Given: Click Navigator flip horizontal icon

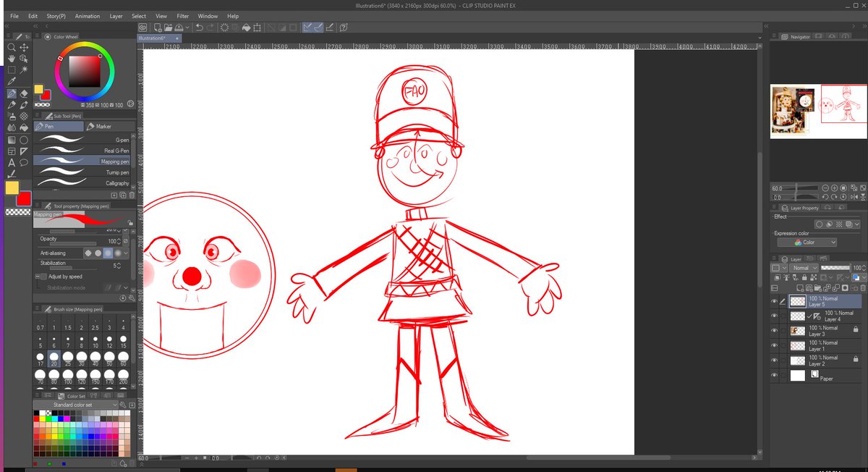Looking at the screenshot, I should coord(854,196).
